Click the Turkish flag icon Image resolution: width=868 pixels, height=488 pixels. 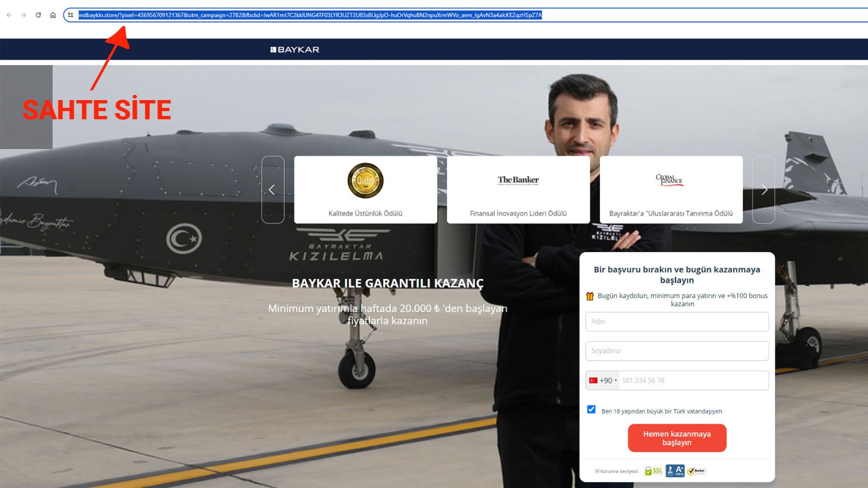coord(593,381)
